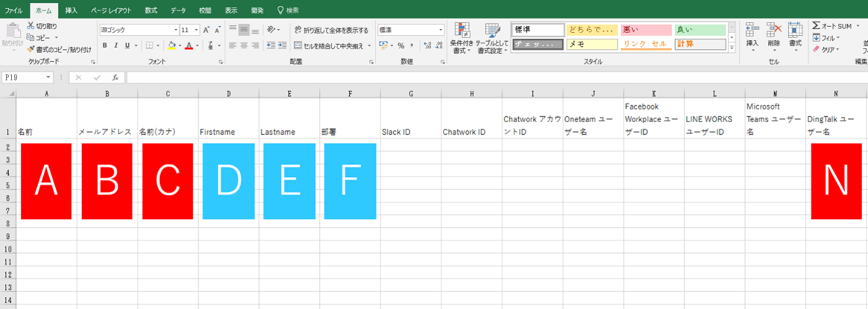The image size is (868, 309).
Task: Click the Insert cells (挿入) button
Action: coord(752,37)
